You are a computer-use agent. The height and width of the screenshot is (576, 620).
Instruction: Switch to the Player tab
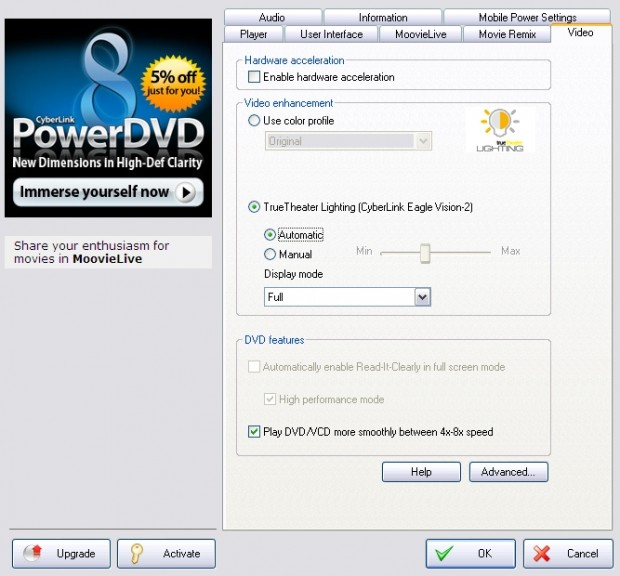[x=253, y=34]
